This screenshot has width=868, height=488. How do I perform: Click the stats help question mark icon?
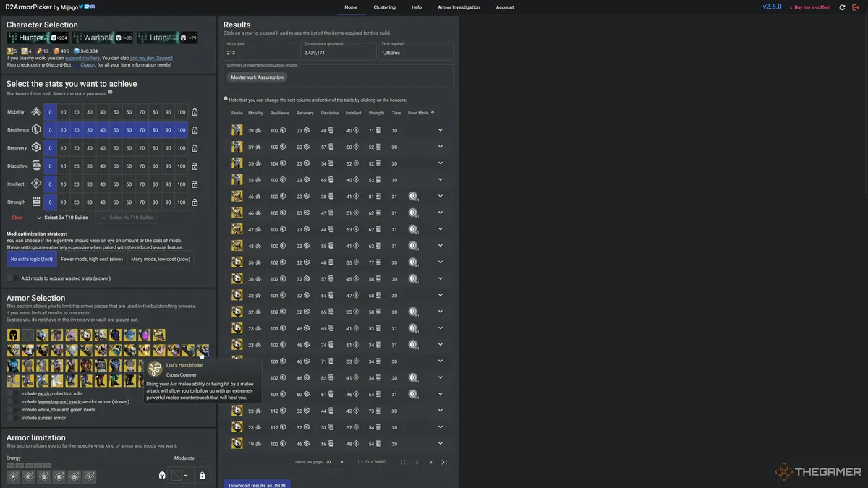tap(111, 93)
